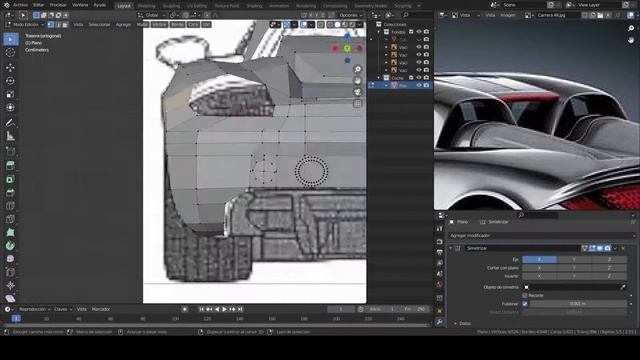
Task: Switch to vertex select mode
Action: pos(51,25)
